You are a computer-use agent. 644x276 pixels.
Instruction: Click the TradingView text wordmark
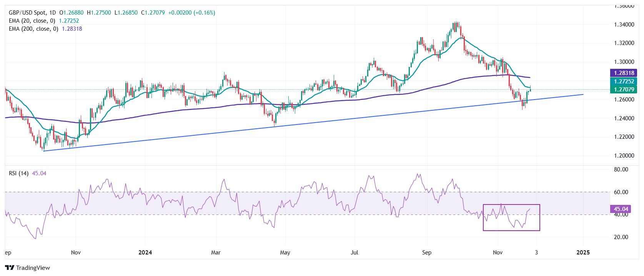coord(33,268)
